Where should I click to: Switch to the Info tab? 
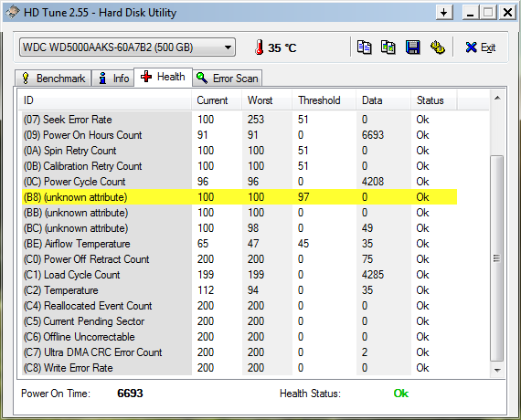coord(113,79)
